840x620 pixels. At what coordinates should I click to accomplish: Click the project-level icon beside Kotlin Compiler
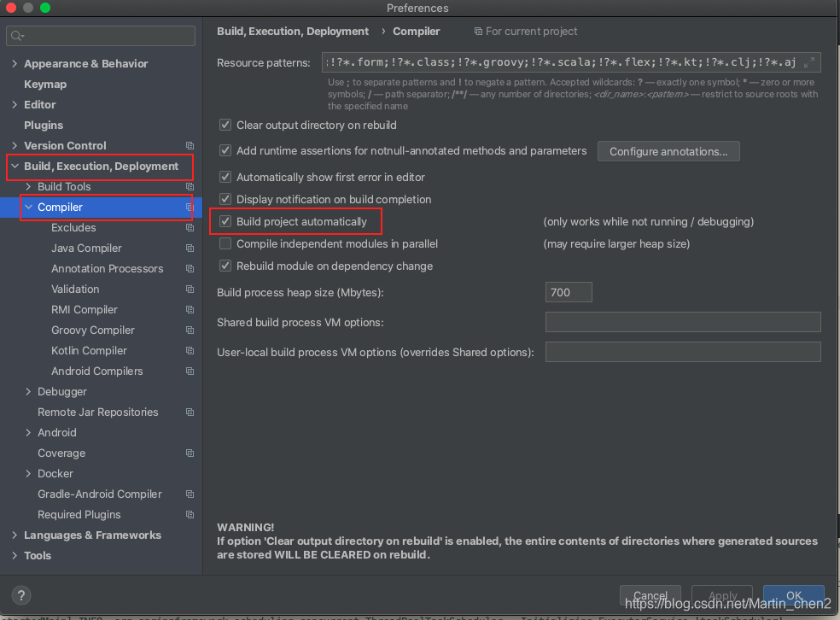pos(190,350)
